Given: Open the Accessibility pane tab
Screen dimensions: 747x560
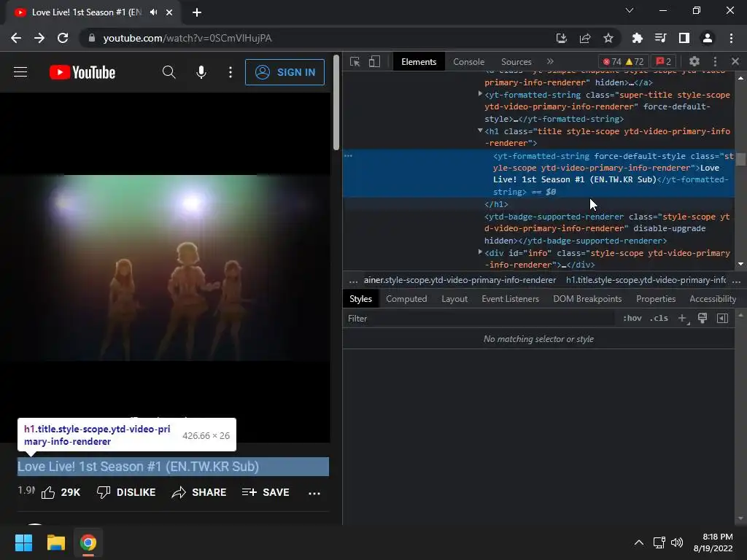Looking at the screenshot, I should (x=713, y=299).
